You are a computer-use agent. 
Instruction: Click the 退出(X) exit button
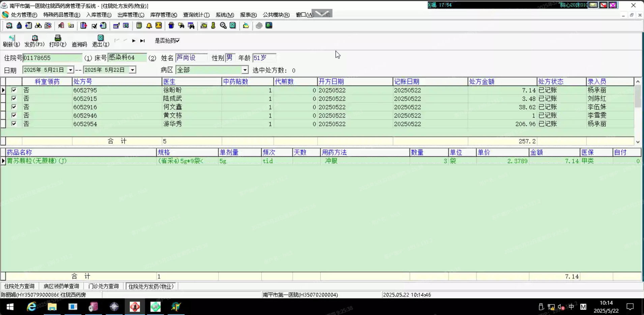(x=100, y=41)
